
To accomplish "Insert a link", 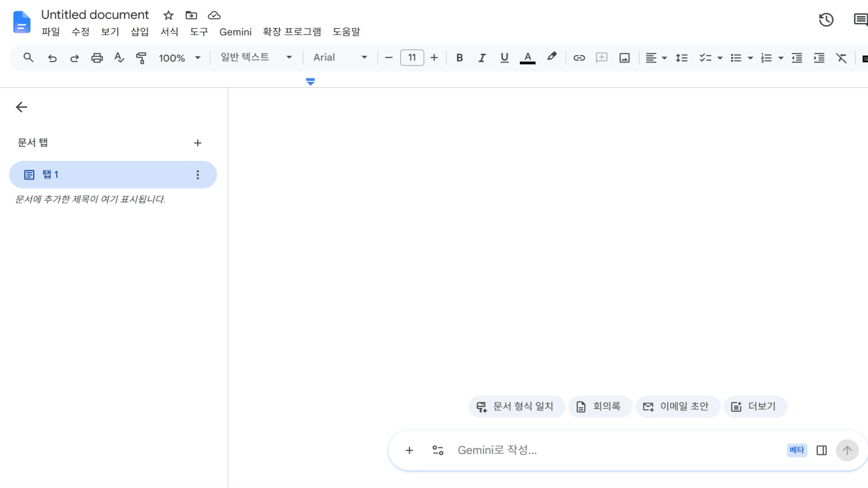I will (579, 58).
